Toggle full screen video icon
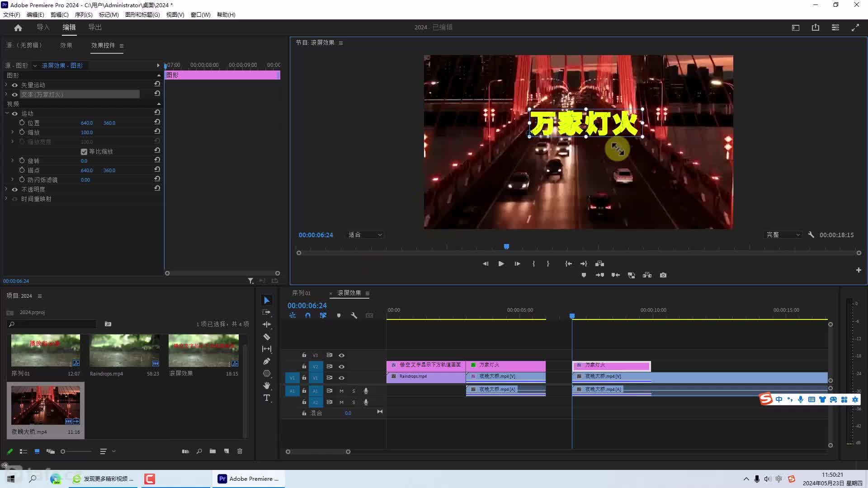Image resolution: width=868 pixels, height=488 pixels. 855,28
